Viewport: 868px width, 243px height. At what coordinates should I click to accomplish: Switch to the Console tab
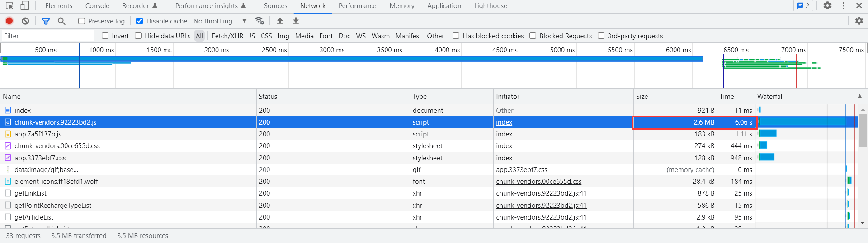coord(97,6)
